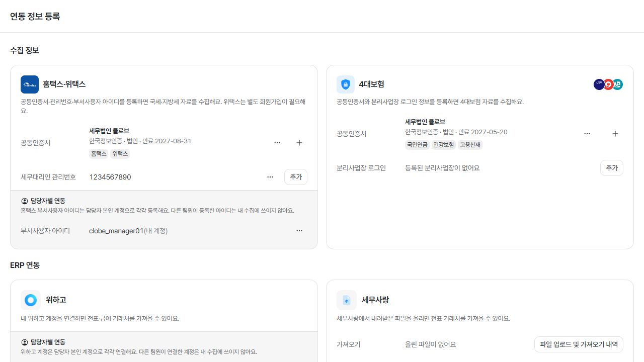Open more options for 부서사용자 아이디
644x362 pixels.
[x=299, y=231]
